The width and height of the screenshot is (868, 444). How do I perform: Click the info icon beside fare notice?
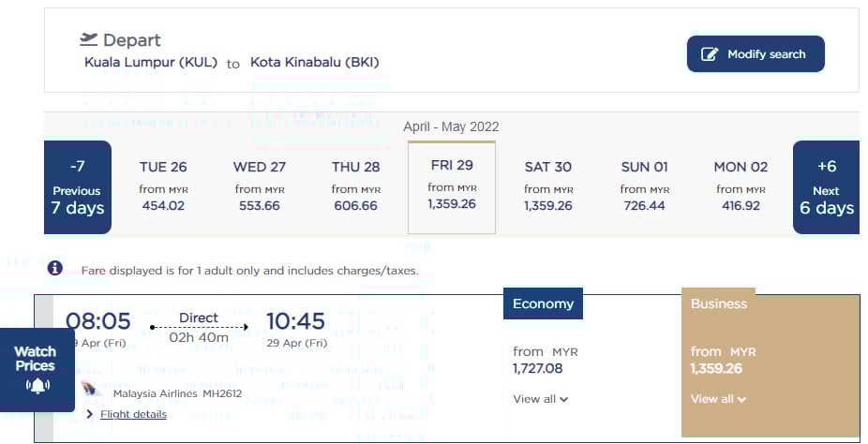click(x=55, y=269)
